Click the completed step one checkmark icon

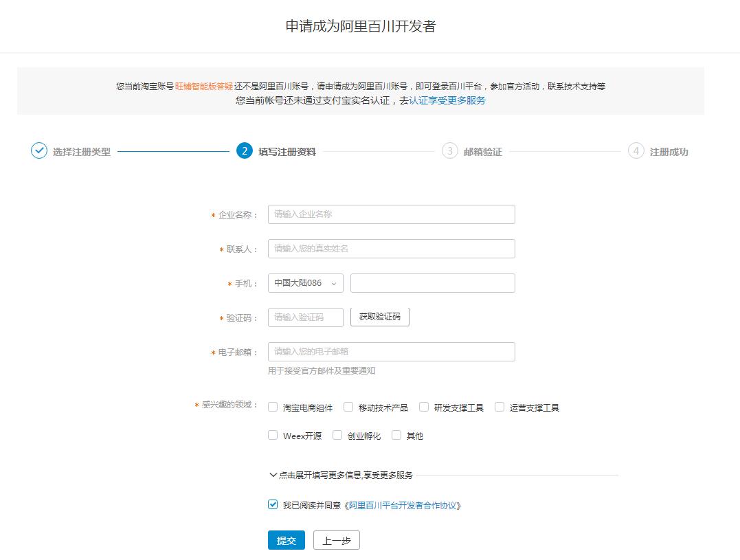coord(38,150)
